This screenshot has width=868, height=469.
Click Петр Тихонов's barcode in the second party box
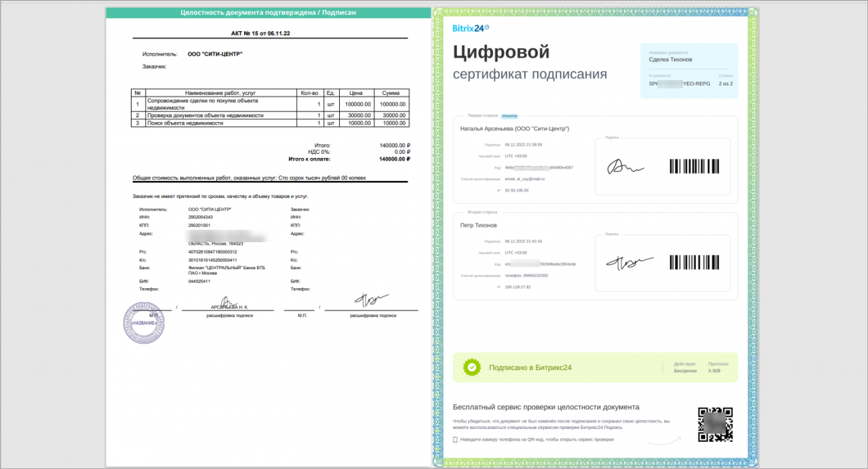(x=695, y=262)
